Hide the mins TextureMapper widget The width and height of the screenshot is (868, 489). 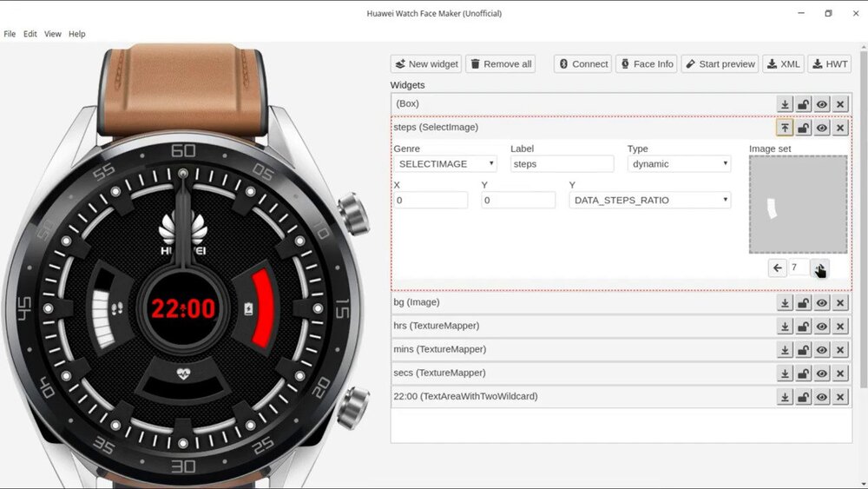click(x=822, y=349)
